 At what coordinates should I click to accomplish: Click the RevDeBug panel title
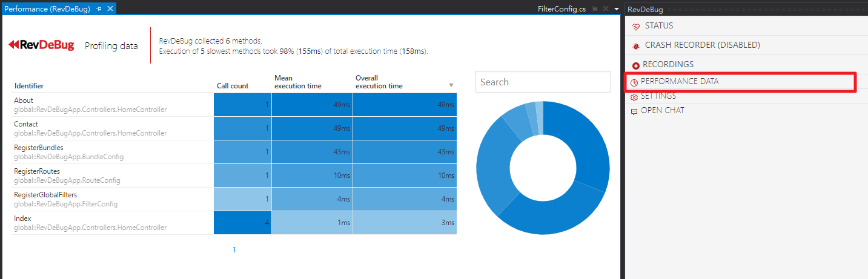645,10
